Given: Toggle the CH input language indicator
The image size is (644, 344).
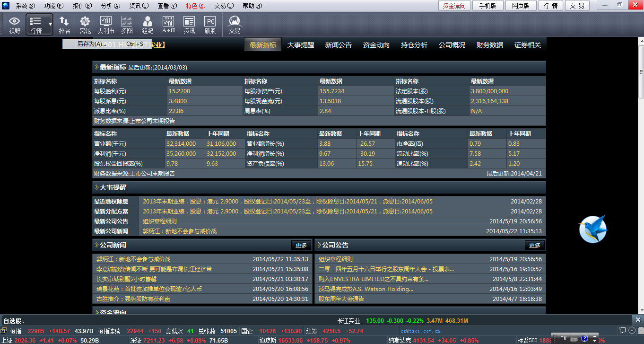Looking at the screenshot, I should click(564, 339).
